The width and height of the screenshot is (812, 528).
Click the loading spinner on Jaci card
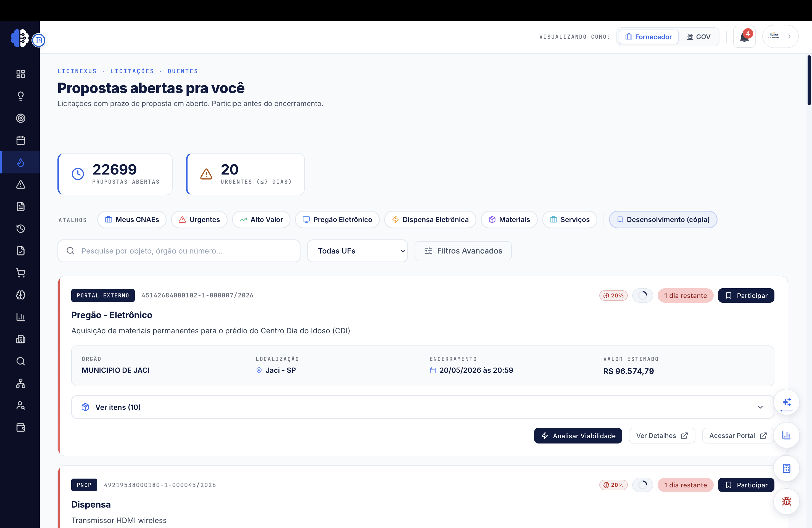pyautogui.click(x=642, y=296)
